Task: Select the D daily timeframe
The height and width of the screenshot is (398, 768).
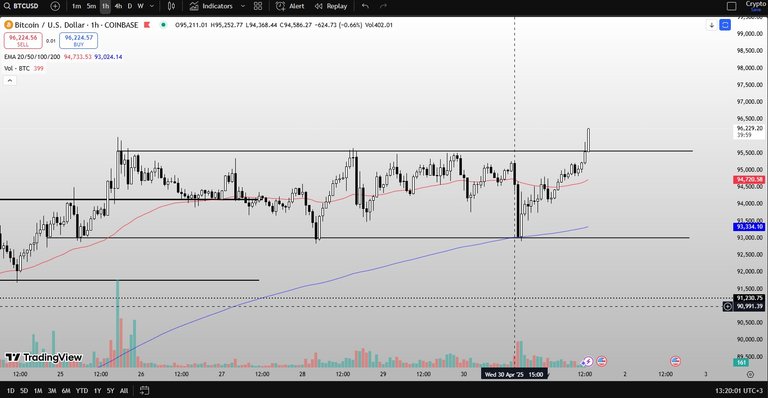Action: click(x=130, y=6)
